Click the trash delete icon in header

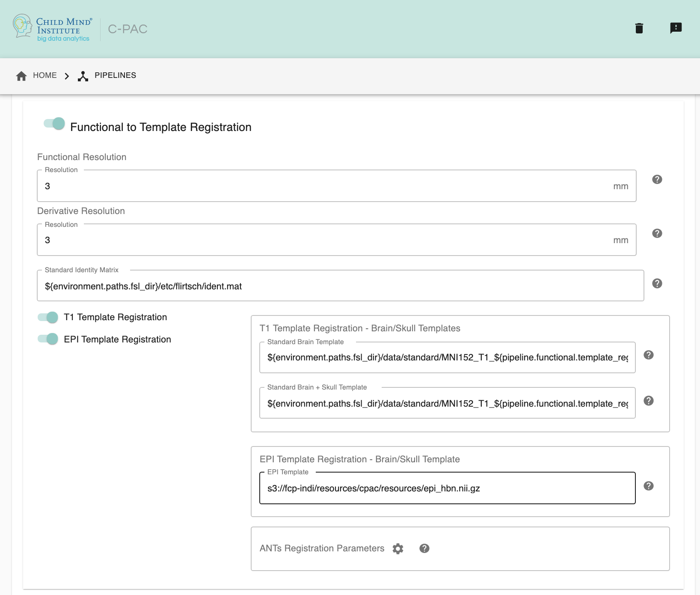pos(639,28)
